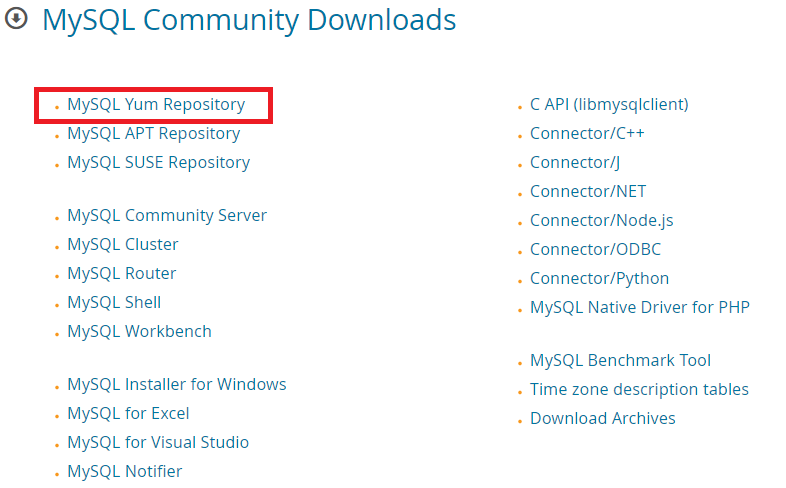Click the MySQL Community Downloads heading
This screenshot has width=786, height=488.
[249, 21]
